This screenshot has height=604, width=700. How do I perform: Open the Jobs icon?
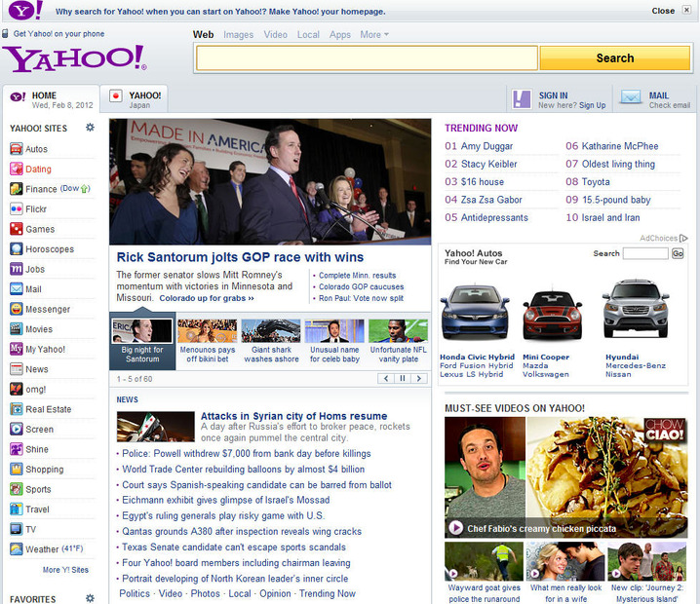(x=16, y=269)
